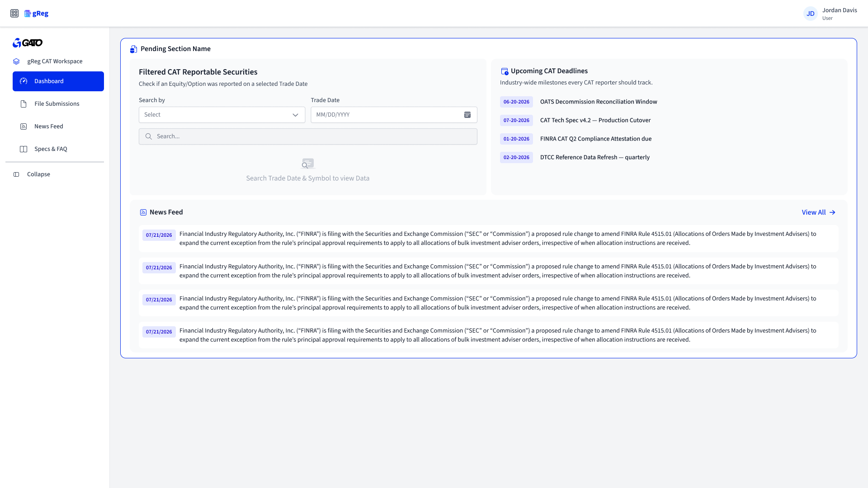The height and width of the screenshot is (488, 868).
Task: Open the News Feed sidebar item
Action: pos(58,127)
